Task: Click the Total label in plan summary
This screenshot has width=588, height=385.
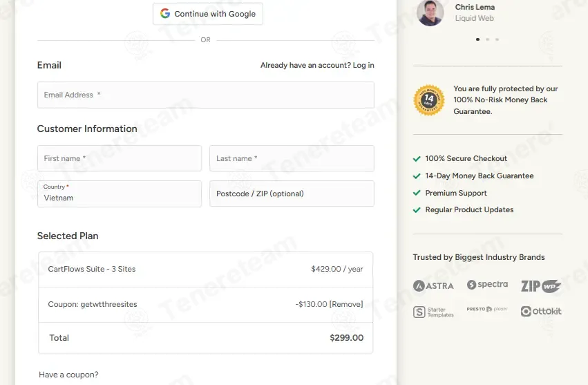Action: [x=59, y=338]
